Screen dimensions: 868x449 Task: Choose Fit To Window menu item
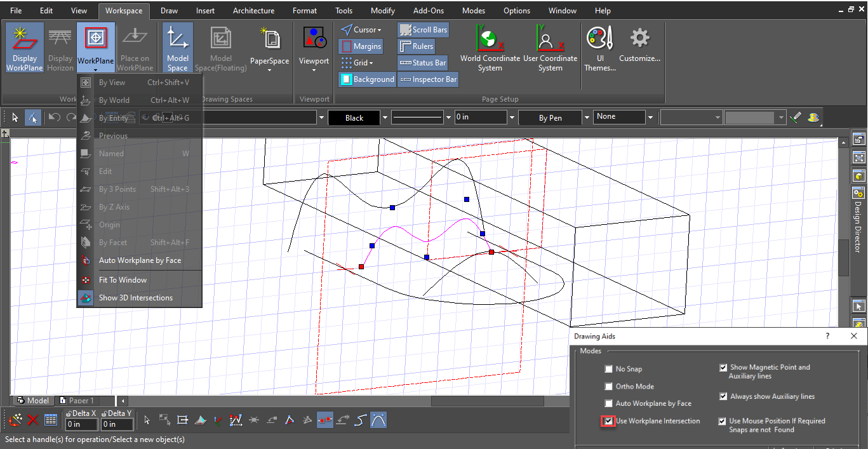click(x=139, y=279)
